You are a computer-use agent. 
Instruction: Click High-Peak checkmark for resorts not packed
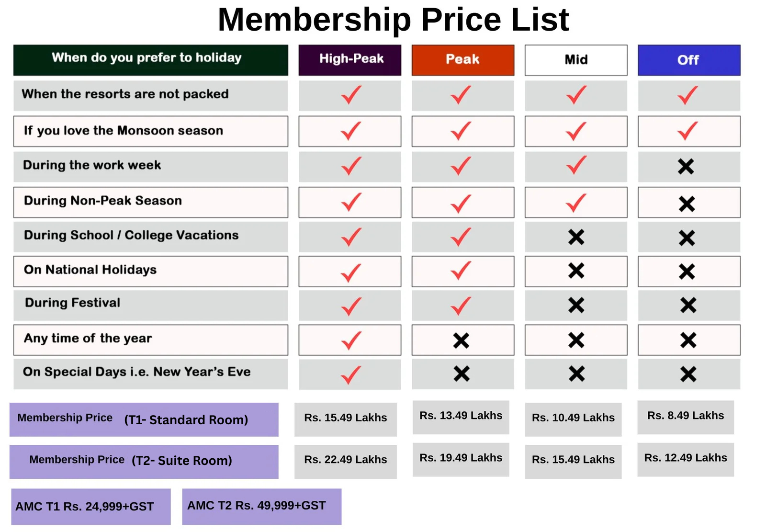click(x=351, y=95)
